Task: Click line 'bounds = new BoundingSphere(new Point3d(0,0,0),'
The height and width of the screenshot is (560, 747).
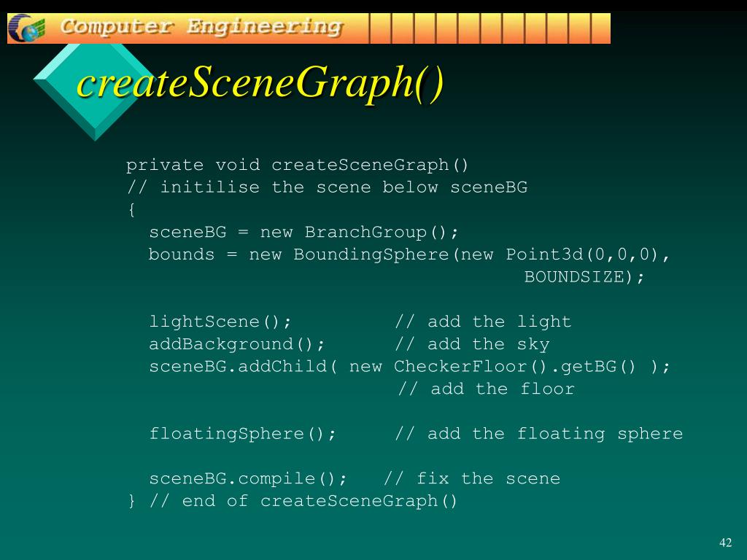Action: (x=409, y=254)
